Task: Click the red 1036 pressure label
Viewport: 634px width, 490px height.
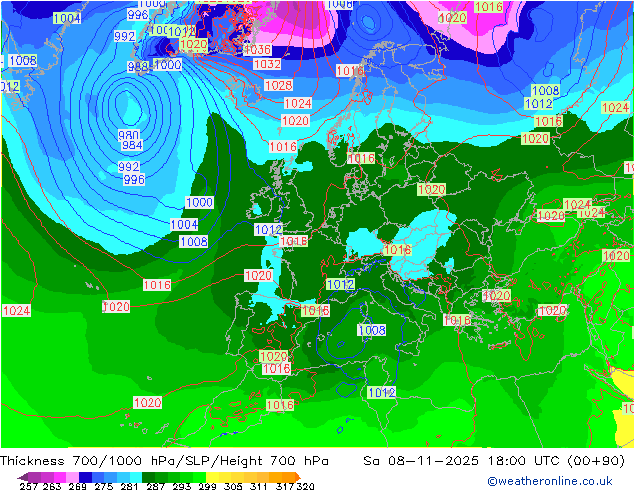Action: click(x=258, y=50)
